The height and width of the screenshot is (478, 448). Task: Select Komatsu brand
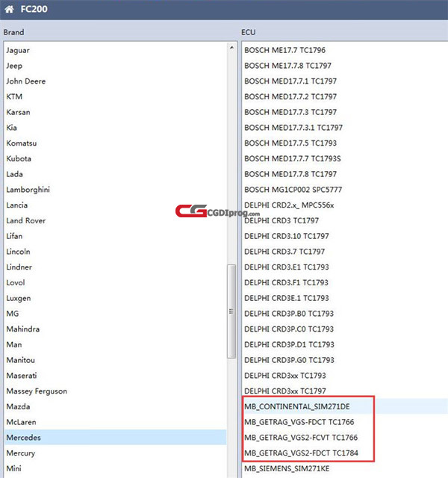click(22, 143)
